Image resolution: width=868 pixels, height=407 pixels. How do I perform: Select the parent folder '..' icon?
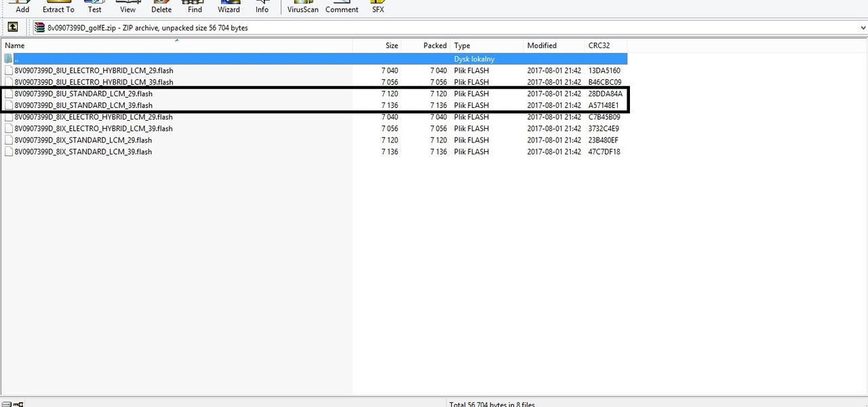click(8, 59)
